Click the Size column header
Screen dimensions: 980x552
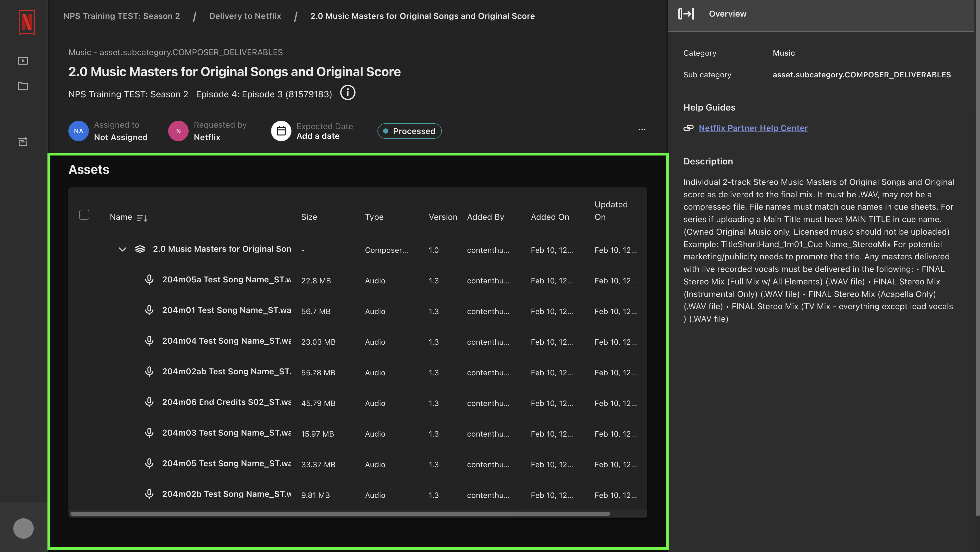(x=309, y=217)
